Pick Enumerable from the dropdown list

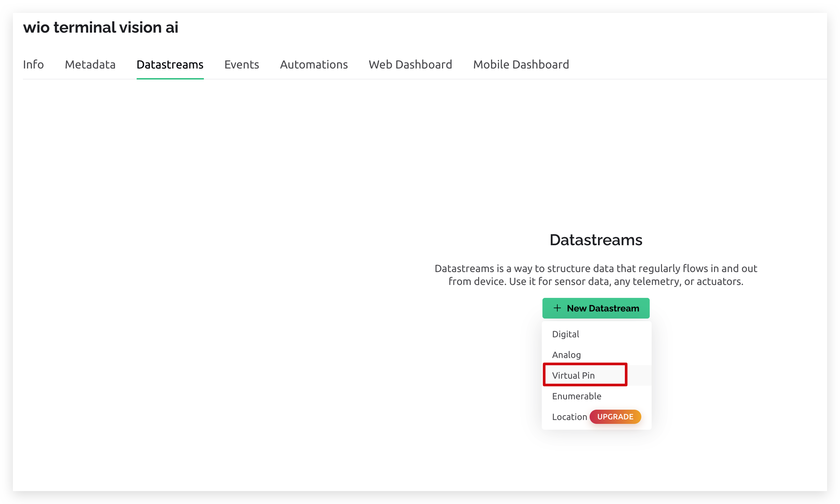(x=596, y=396)
